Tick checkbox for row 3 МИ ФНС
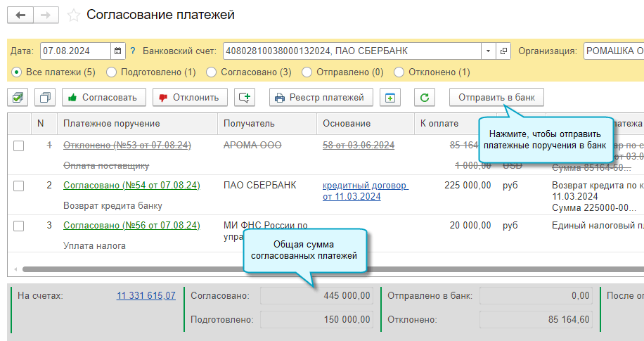 click(18, 226)
